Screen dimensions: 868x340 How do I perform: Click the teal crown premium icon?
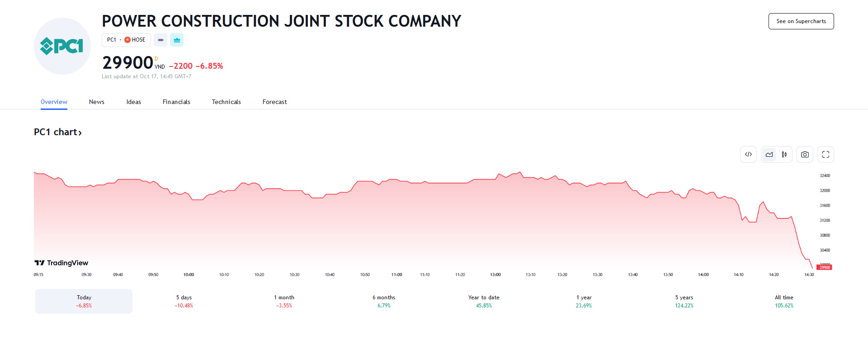[x=176, y=40]
